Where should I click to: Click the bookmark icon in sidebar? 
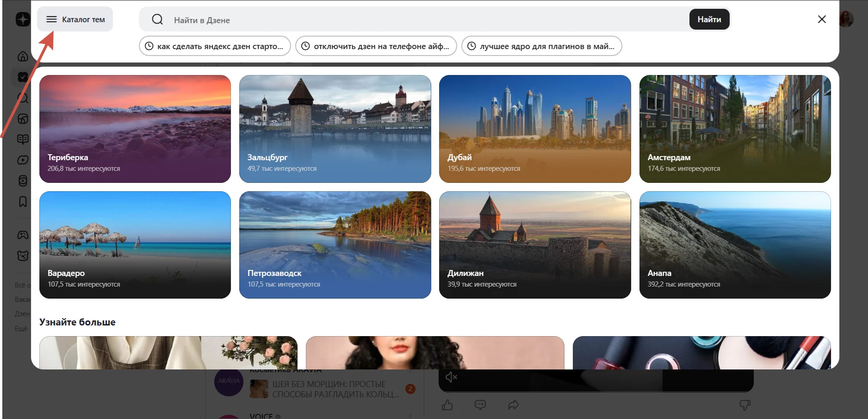coord(23,202)
